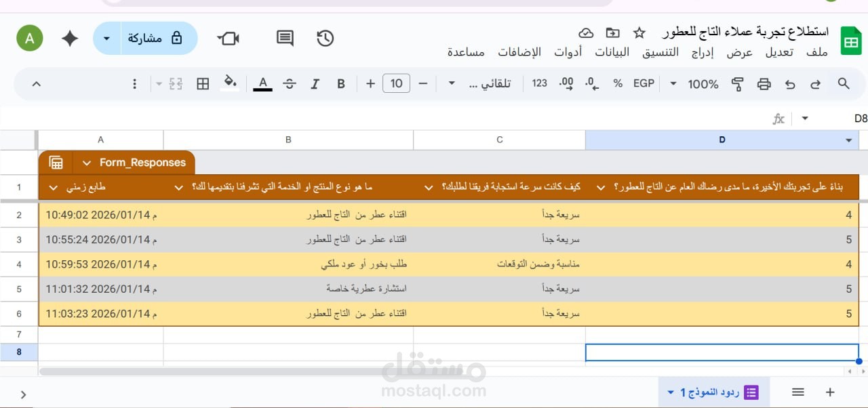868x408 pixels.
Task: Expand the share options arrow
Action: tap(106, 38)
